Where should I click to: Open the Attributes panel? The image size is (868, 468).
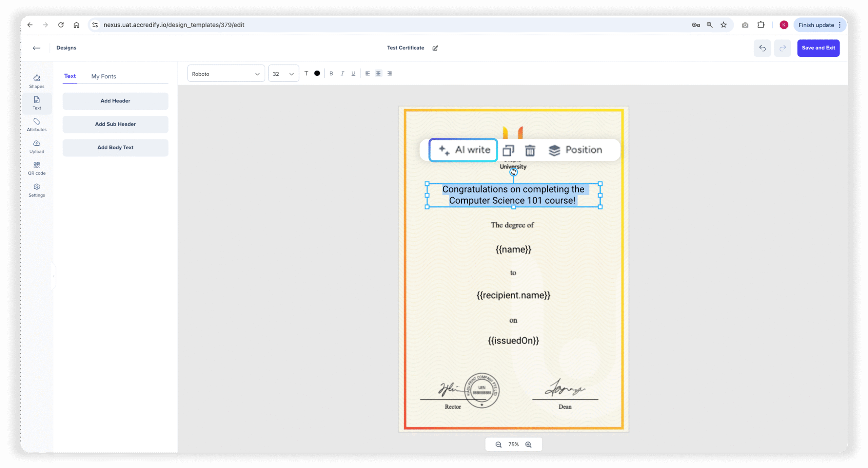click(37, 125)
